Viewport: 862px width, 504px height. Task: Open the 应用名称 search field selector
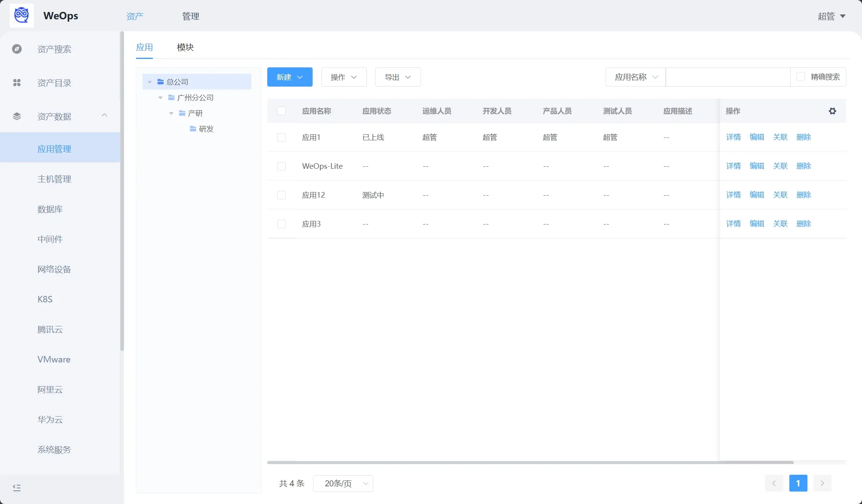pyautogui.click(x=636, y=77)
